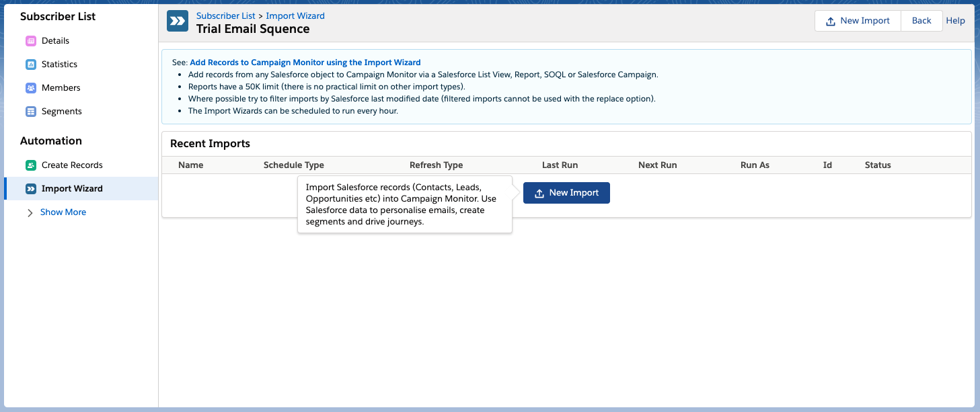Click the Subscriber List sidebar heading
Screen dimensions: 980x412
[58, 17]
